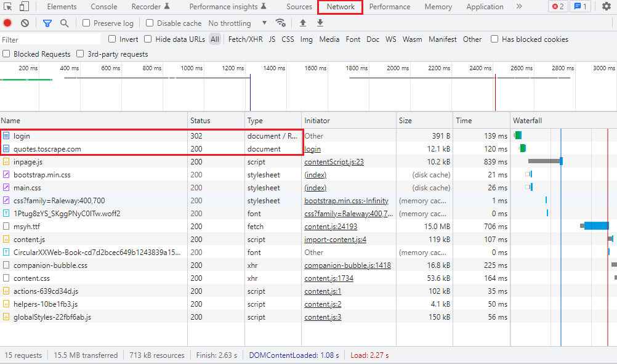
Task: Expand more DevTools tabs chevron
Action: (519, 7)
